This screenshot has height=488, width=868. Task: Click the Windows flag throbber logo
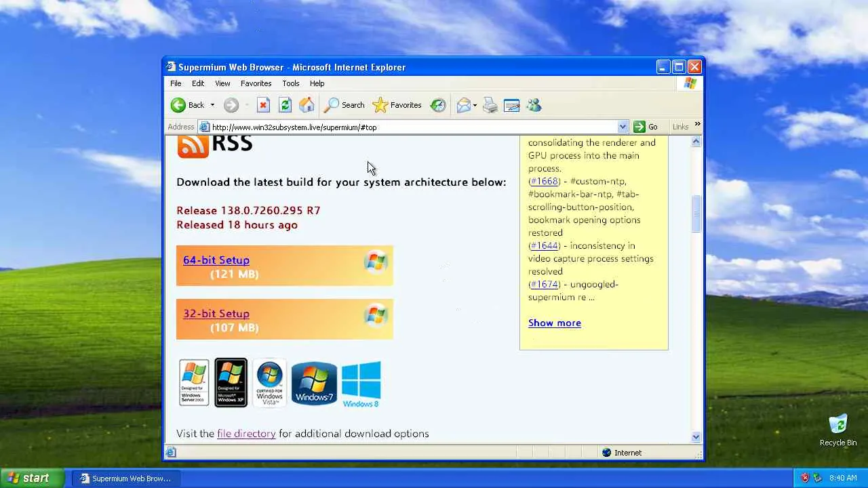[690, 83]
